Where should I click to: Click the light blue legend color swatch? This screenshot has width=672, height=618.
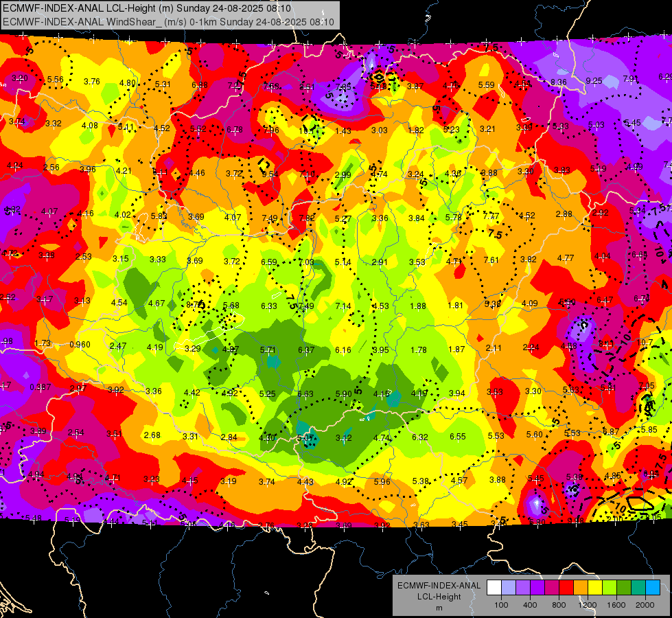pyautogui.click(x=653, y=588)
